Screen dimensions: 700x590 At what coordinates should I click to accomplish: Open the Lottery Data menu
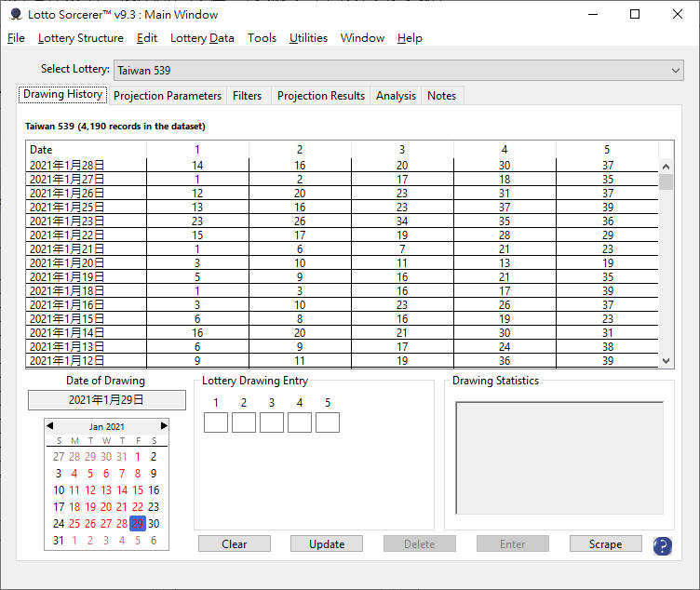click(202, 38)
